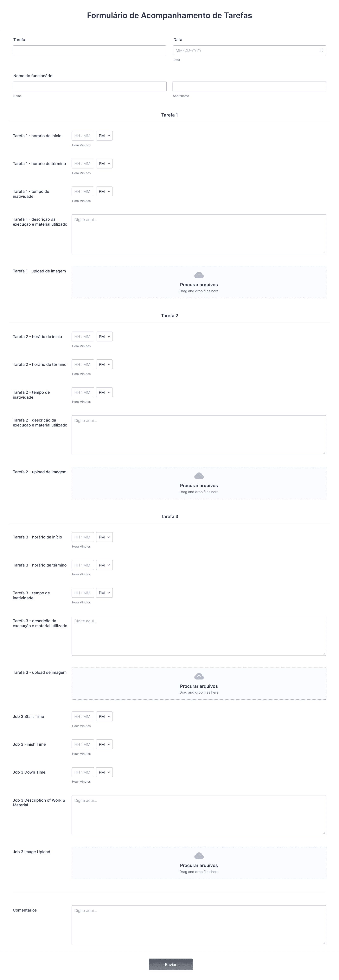This screenshot has width=339, height=980.
Task: Click Procurar arquivos under Tarefa 1 upload
Action: point(199,285)
